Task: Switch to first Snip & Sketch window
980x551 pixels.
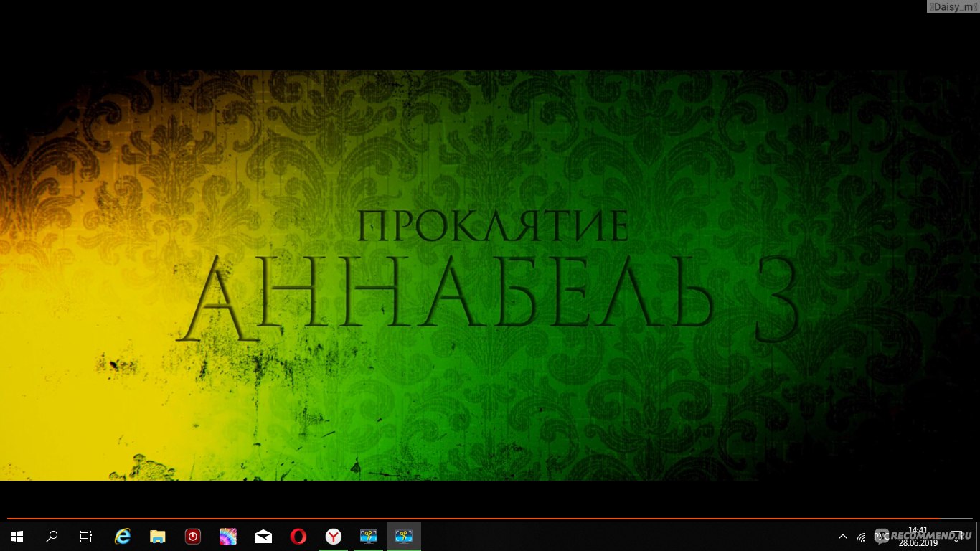Action: (369, 537)
